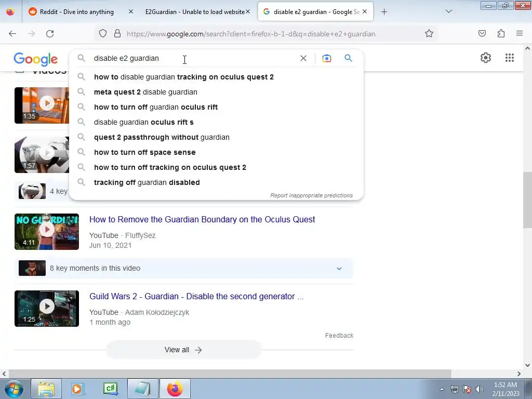Viewport: 532px width, 399px height.
Task: Play the NO GUARDIAN video thumbnail
Action: pos(47,232)
